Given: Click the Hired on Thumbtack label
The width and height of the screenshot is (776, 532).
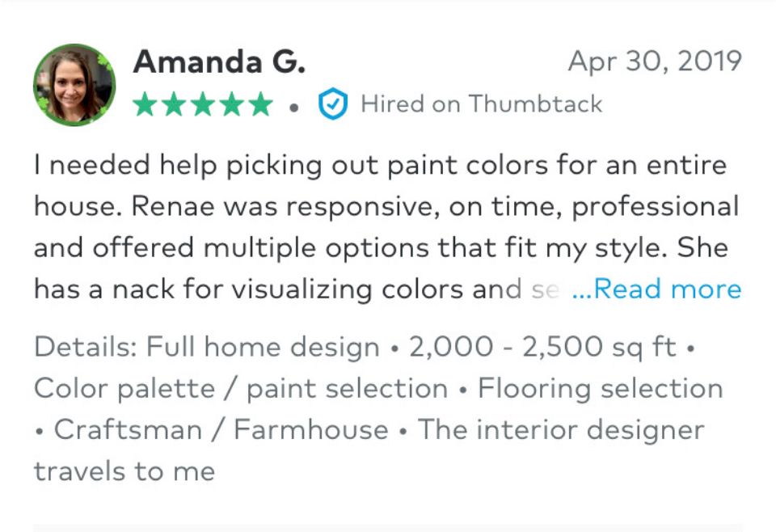Looking at the screenshot, I should click(x=481, y=104).
